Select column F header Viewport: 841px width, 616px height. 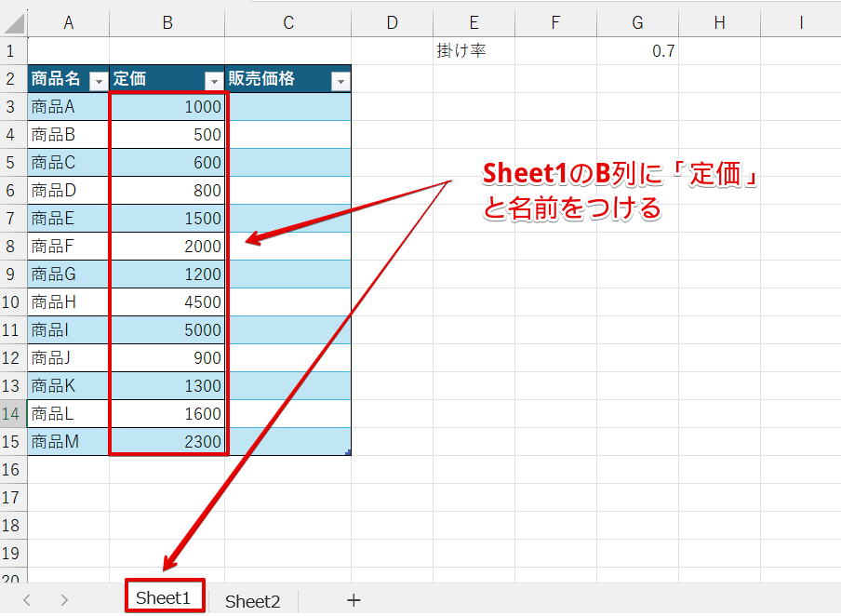point(555,23)
